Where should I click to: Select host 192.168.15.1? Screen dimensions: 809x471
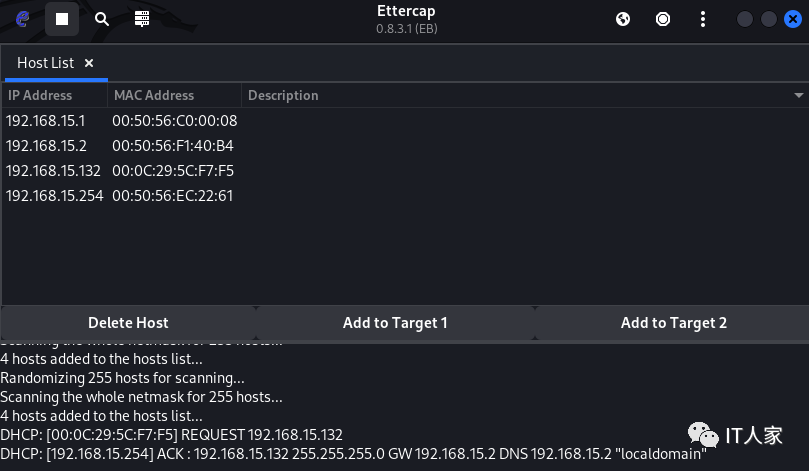click(x=46, y=121)
